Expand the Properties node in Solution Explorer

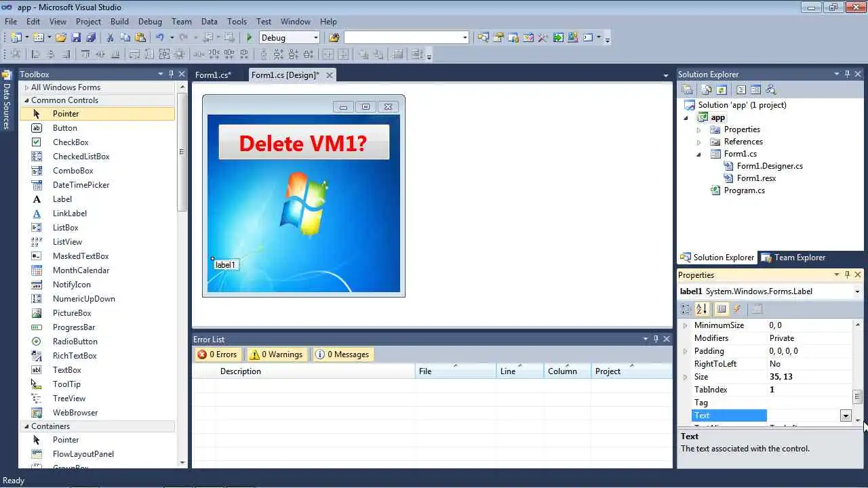(698, 129)
